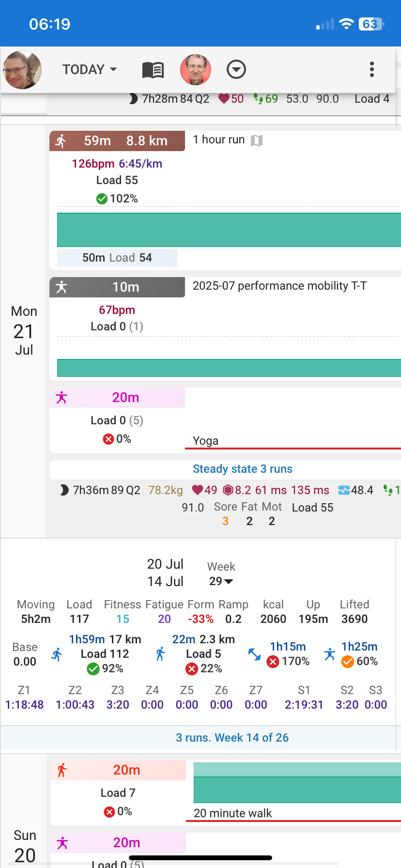The image size is (401, 868).
Task: Tap the mobility workout icon on 10m activity
Action: click(x=62, y=287)
